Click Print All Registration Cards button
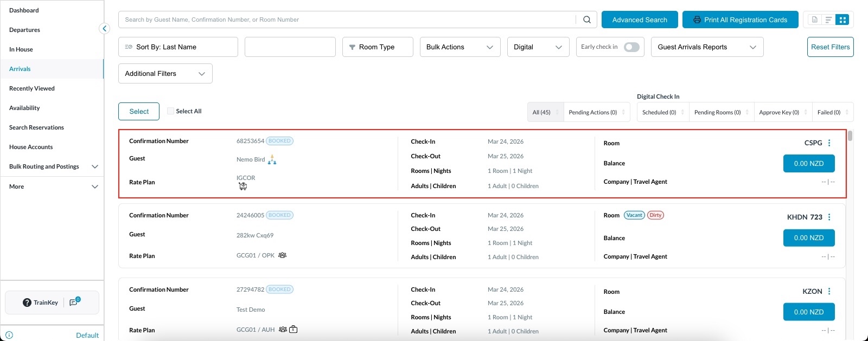This screenshot has height=341, width=868. coord(740,20)
